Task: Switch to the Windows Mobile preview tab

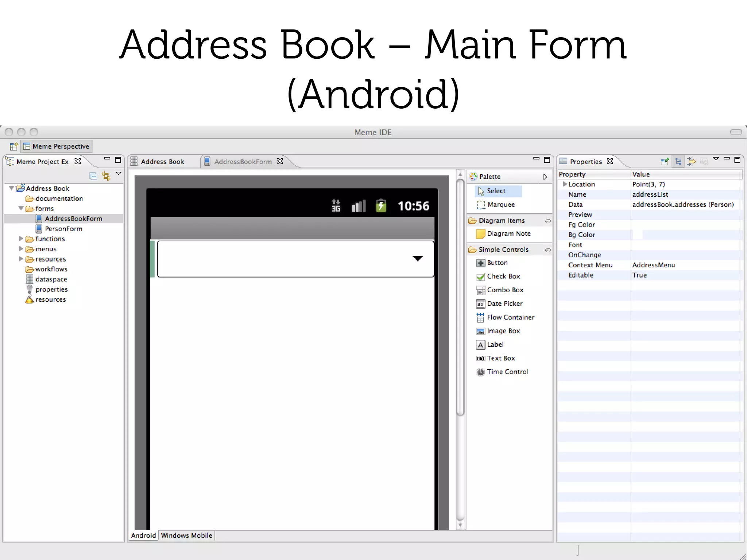Action: [x=186, y=535]
